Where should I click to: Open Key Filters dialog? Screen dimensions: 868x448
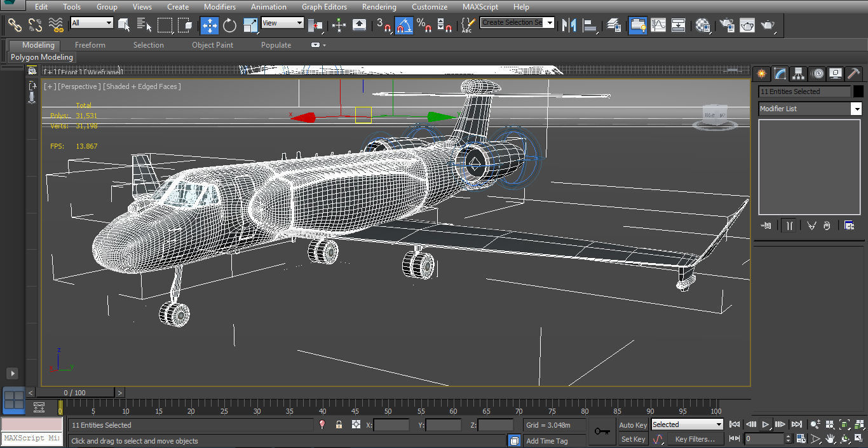pos(695,439)
